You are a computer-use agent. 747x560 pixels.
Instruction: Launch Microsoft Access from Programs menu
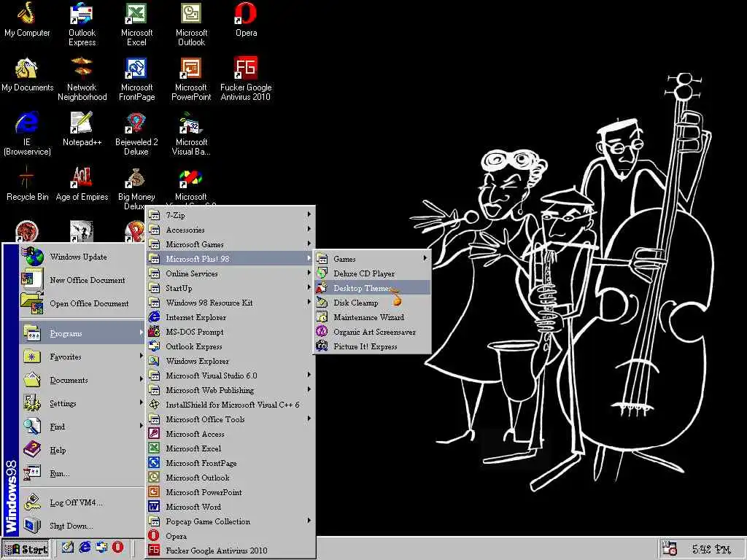pos(230,434)
